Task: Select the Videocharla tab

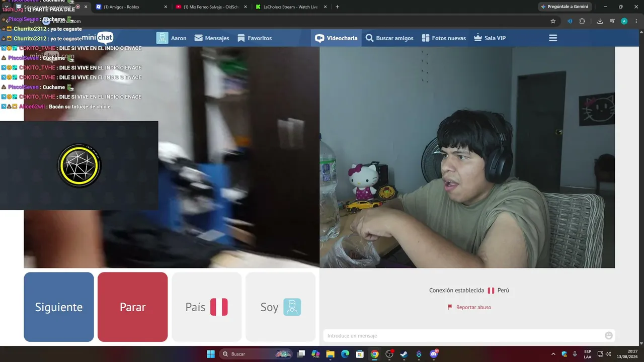Action: [x=336, y=38]
